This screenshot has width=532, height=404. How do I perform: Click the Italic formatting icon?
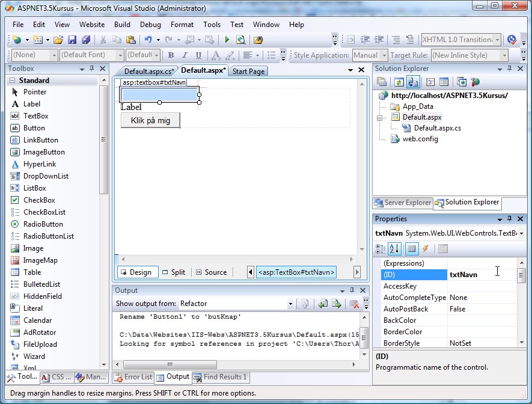click(x=185, y=55)
